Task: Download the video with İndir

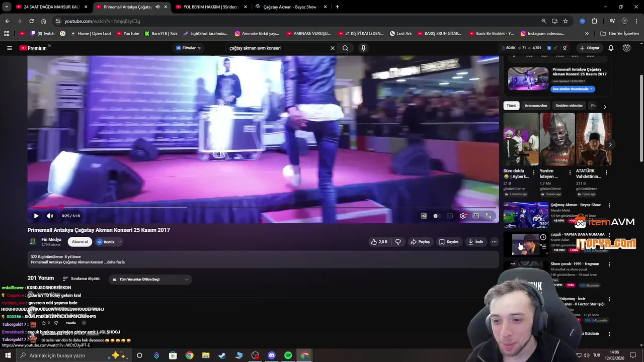Action: click(475, 242)
